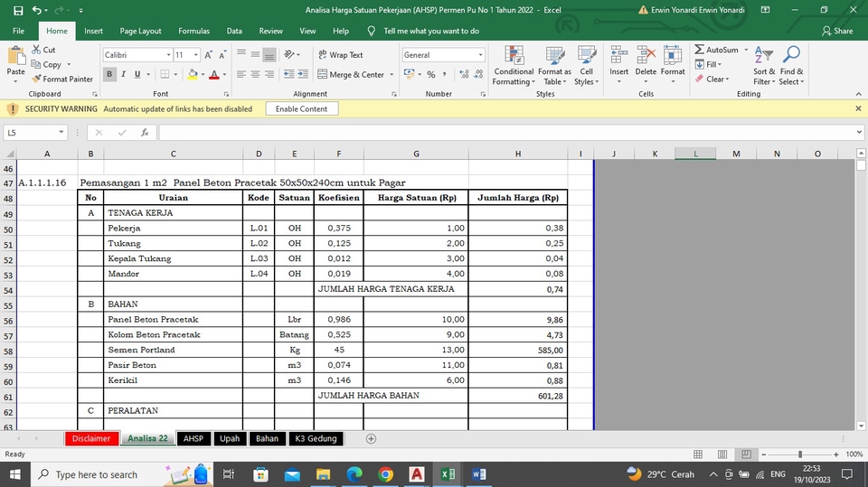Open the File menu
This screenshot has width=868, height=487.
click(x=18, y=31)
